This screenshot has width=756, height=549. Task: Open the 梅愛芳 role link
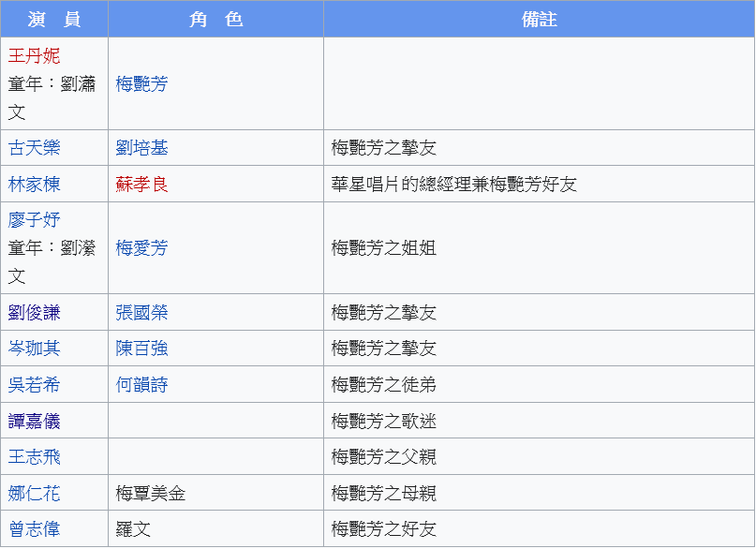141,247
